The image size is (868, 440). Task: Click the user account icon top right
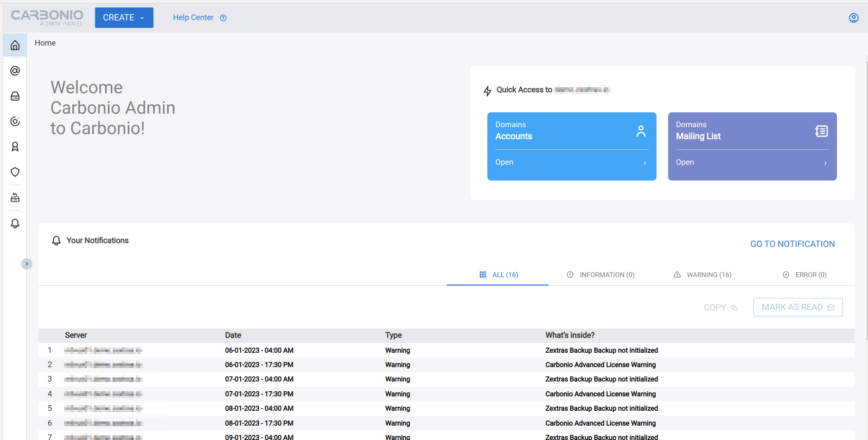(854, 18)
